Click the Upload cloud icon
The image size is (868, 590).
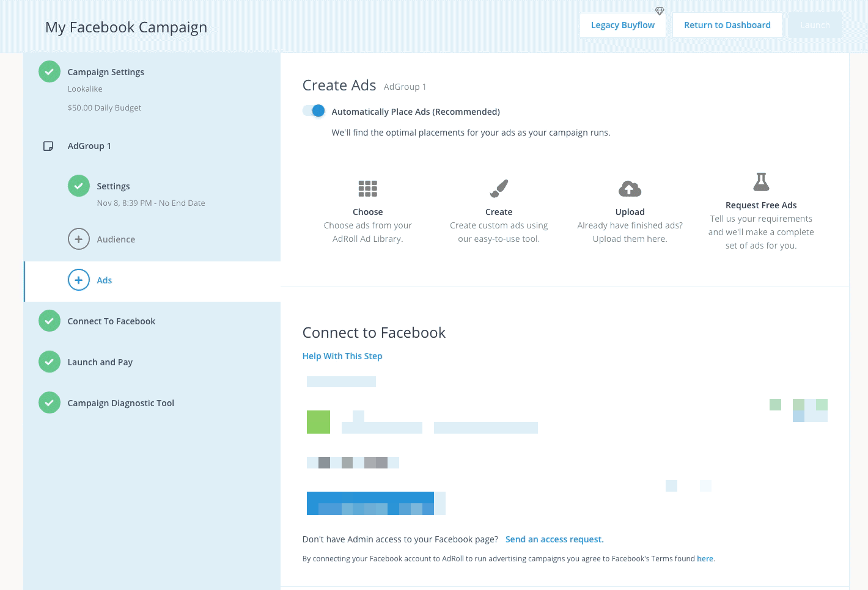[630, 189]
